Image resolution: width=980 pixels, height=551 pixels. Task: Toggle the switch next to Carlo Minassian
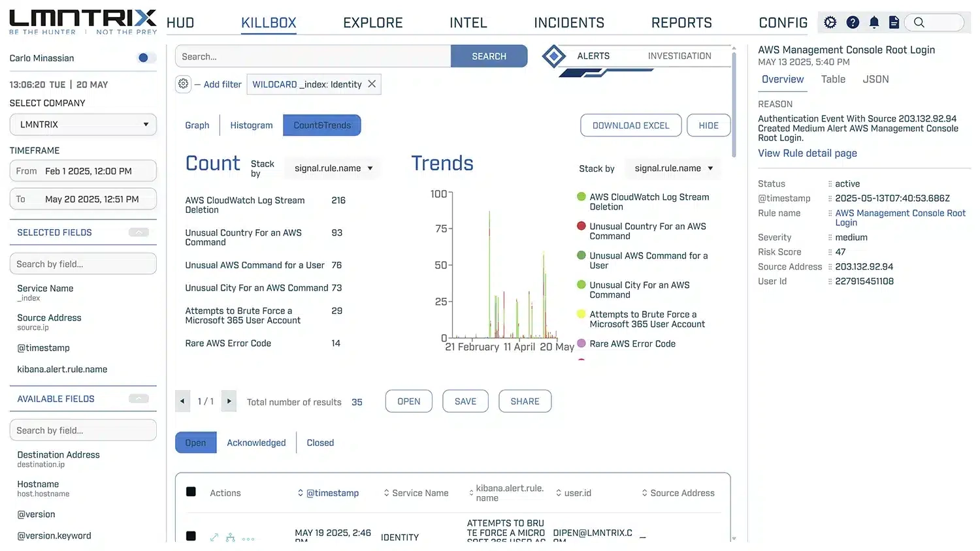pos(146,57)
